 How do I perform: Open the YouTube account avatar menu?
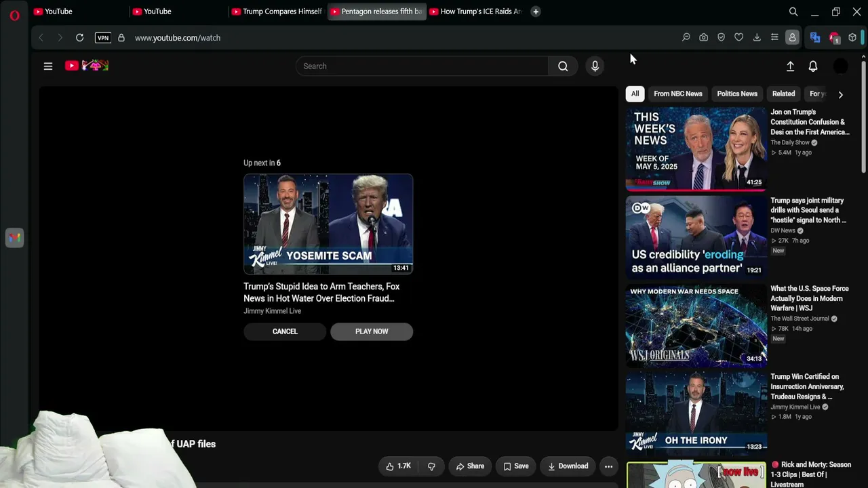coord(840,66)
